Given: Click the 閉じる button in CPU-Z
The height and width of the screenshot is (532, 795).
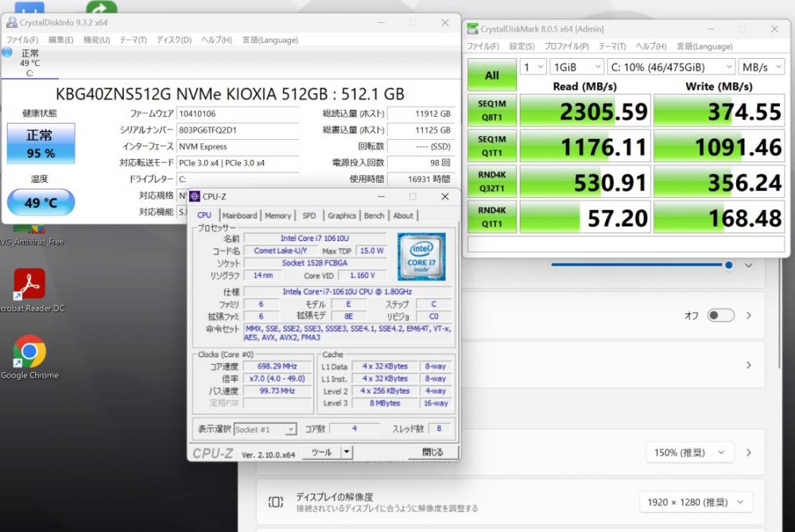Looking at the screenshot, I should pyautogui.click(x=432, y=452).
